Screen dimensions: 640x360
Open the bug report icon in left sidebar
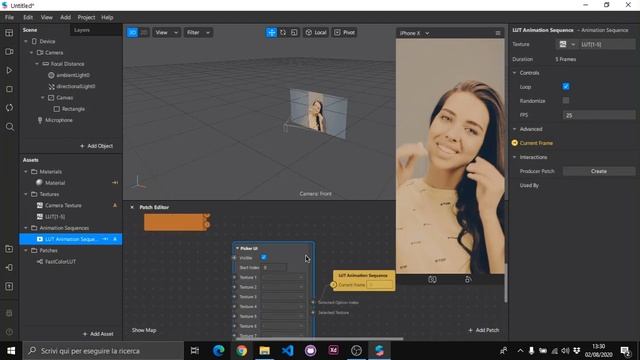click(x=9, y=313)
